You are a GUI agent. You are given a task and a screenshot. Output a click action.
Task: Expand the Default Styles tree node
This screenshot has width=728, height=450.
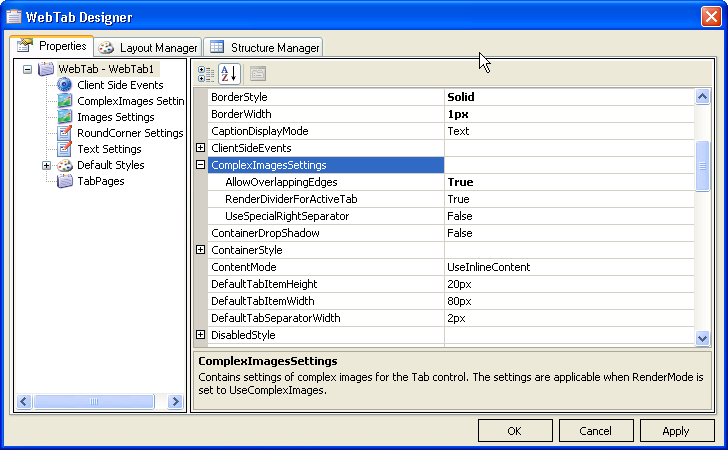coord(46,165)
